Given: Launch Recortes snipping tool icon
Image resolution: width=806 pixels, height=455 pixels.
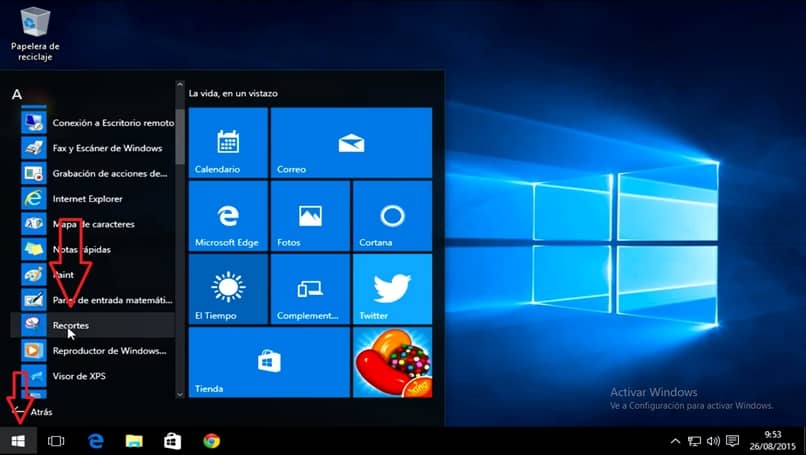Looking at the screenshot, I should (x=34, y=325).
